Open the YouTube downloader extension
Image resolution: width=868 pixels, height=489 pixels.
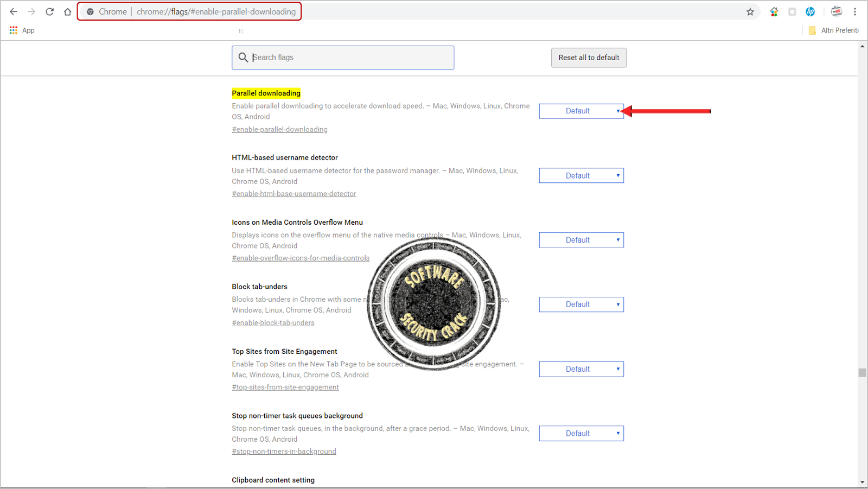836,11
